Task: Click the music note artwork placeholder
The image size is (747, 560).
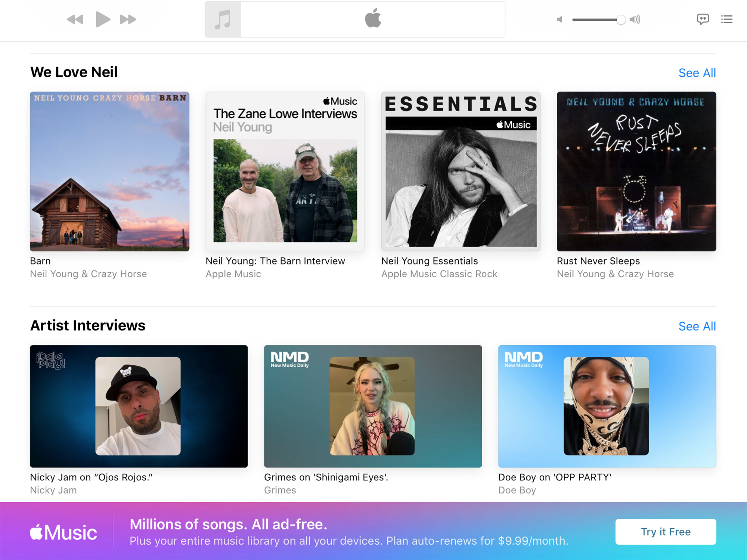Action: point(223,19)
